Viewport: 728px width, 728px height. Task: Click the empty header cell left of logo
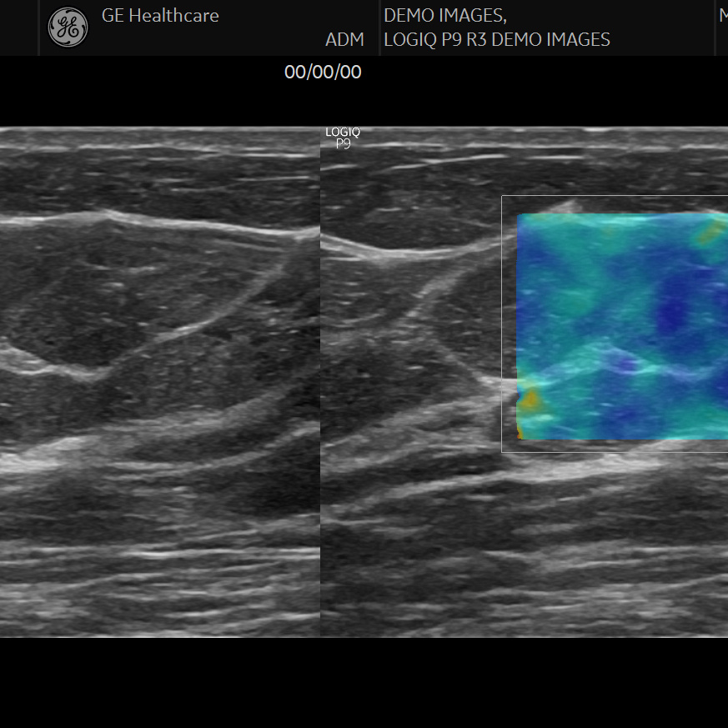(19, 28)
